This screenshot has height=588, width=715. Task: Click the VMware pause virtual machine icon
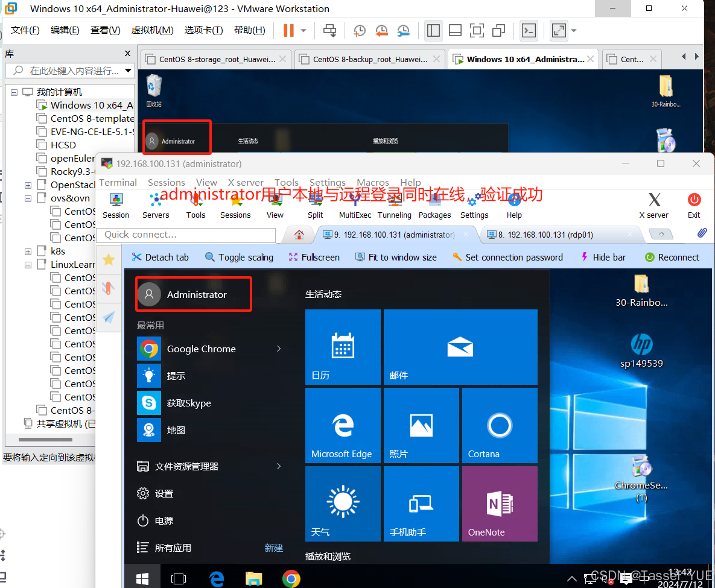pyautogui.click(x=288, y=31)
